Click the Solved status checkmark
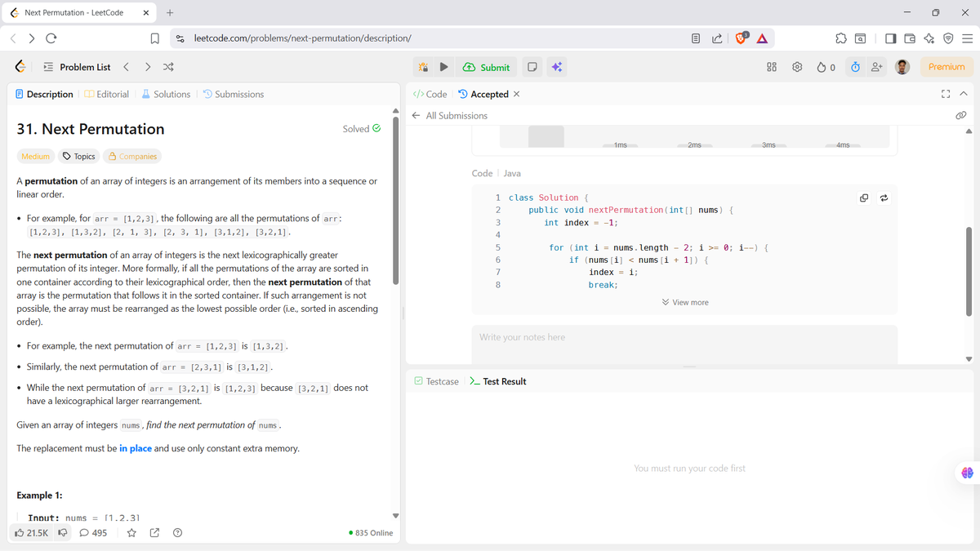980x551 pixels. click(376, 129)
